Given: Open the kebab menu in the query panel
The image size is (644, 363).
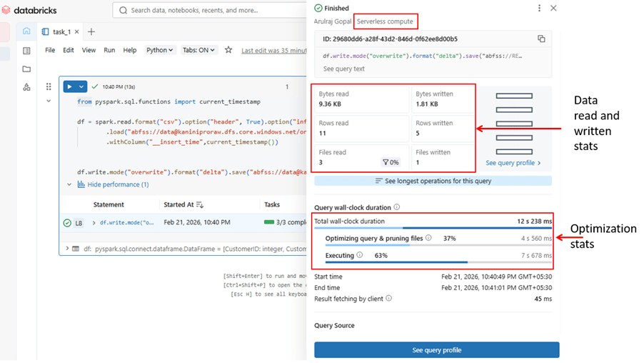Looking at the screenshot, I should coord(539,8).
